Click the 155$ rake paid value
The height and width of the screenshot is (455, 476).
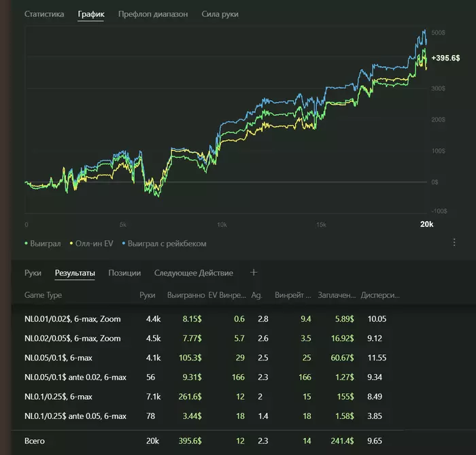click(345, 397)
